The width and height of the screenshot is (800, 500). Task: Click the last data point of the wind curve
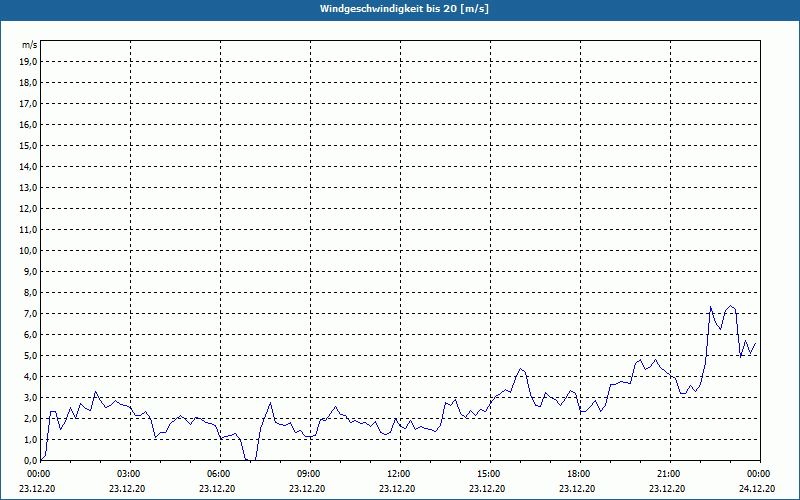[756, 343]
